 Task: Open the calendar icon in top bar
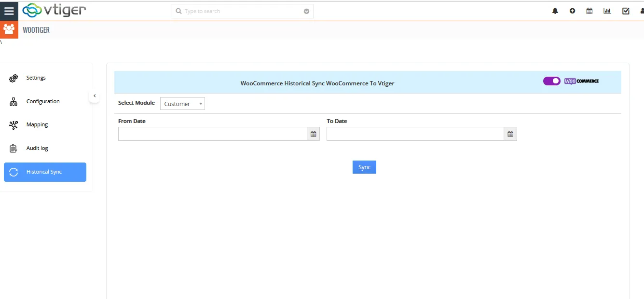coord(589,11)
